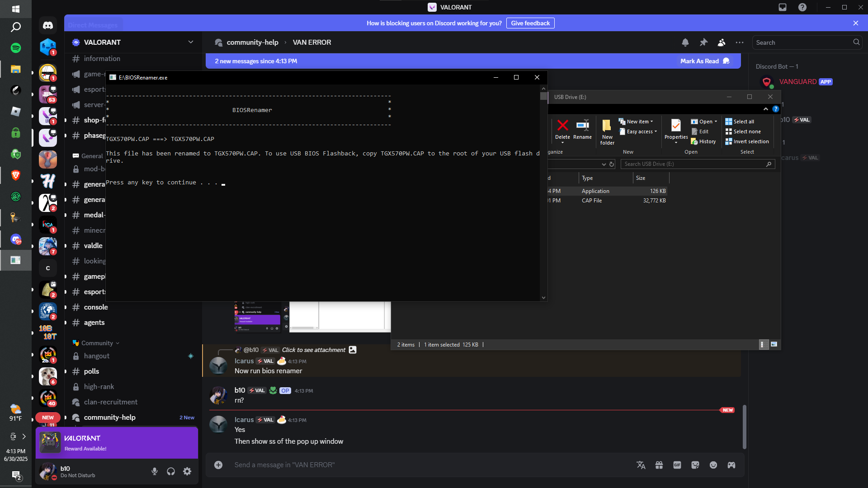Toggle headphone deafen

click(171, 471)
